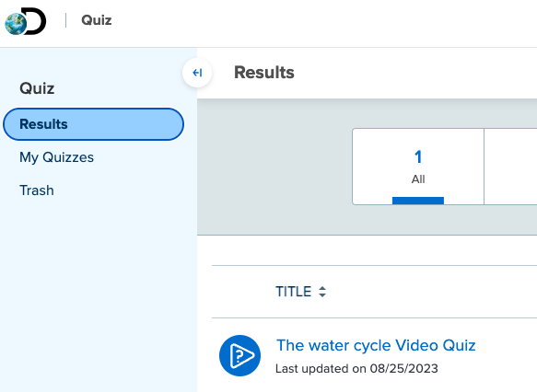
Task: Select Results in the Quiz sidebar
Action: (x=94, y=124)
